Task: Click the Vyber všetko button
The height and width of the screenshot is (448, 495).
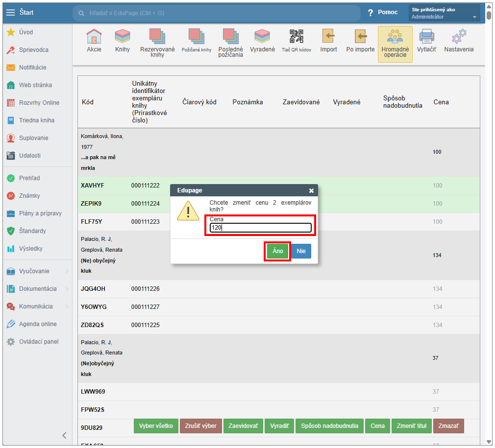Action: click(x=156, y=426)
